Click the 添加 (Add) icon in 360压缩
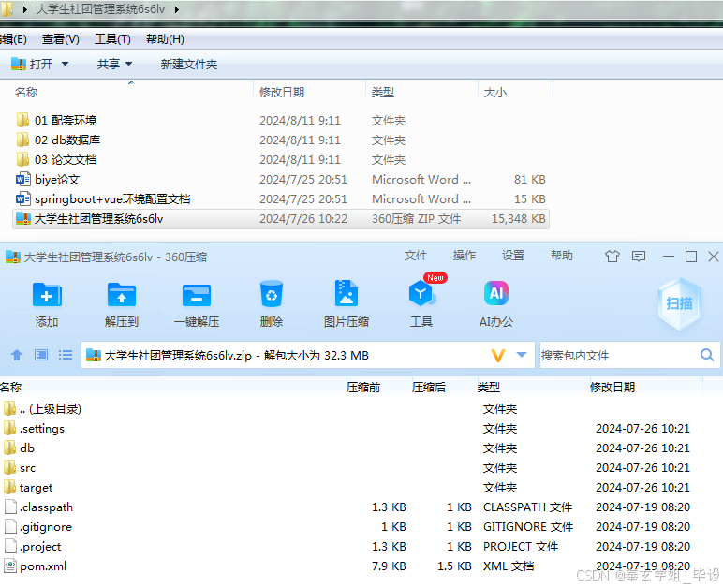The width and height of the screenshot is (723, 588). pos(47,295)
